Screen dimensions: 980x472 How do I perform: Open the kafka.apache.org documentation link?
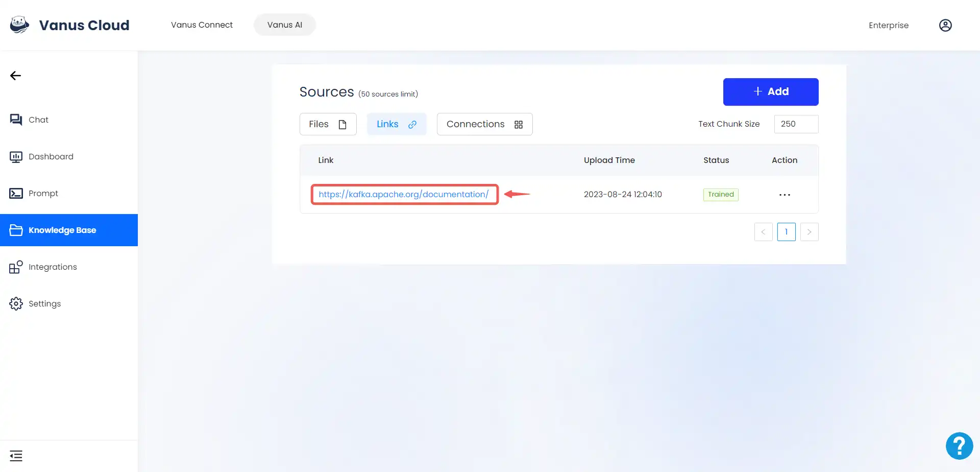[404, 194]
